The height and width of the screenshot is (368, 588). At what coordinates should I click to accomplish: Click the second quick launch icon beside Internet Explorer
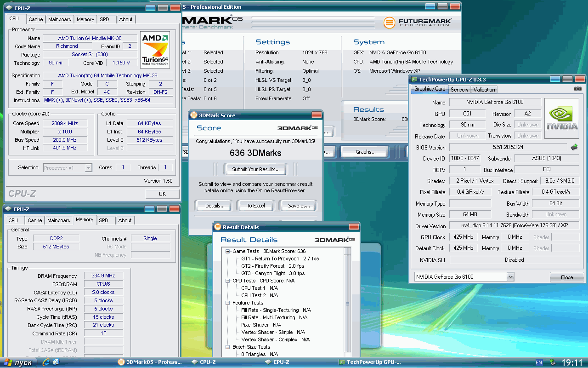pyautogui.click(x=56, y=362)
